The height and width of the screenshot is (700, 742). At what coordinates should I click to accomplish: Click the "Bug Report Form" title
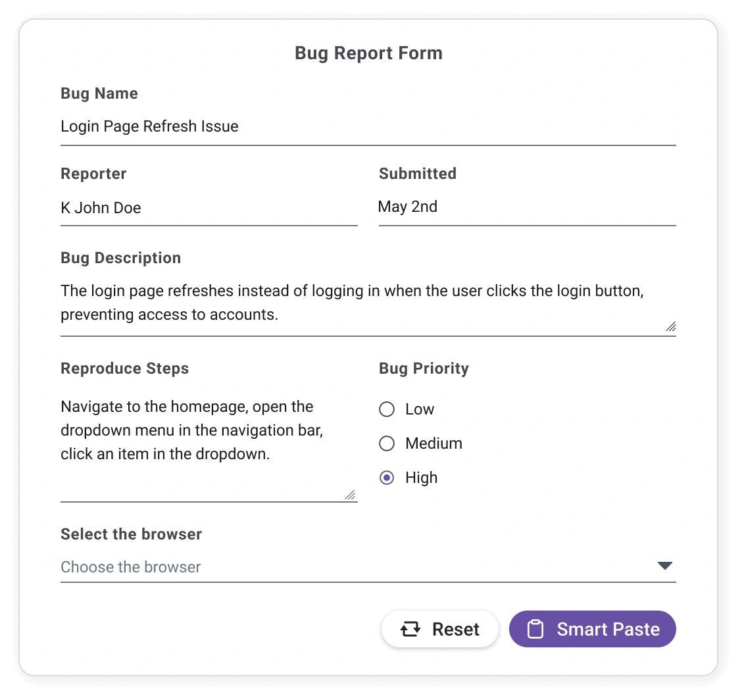[x=368, y=53]
